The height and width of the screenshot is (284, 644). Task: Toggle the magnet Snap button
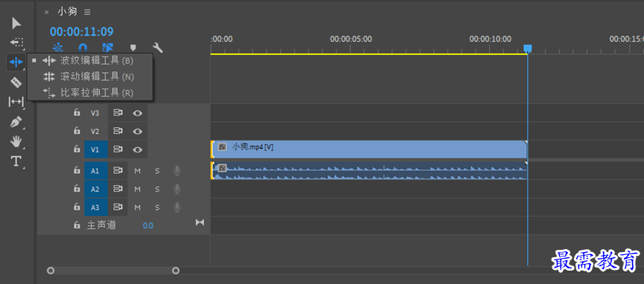click(x=83, y=48)
